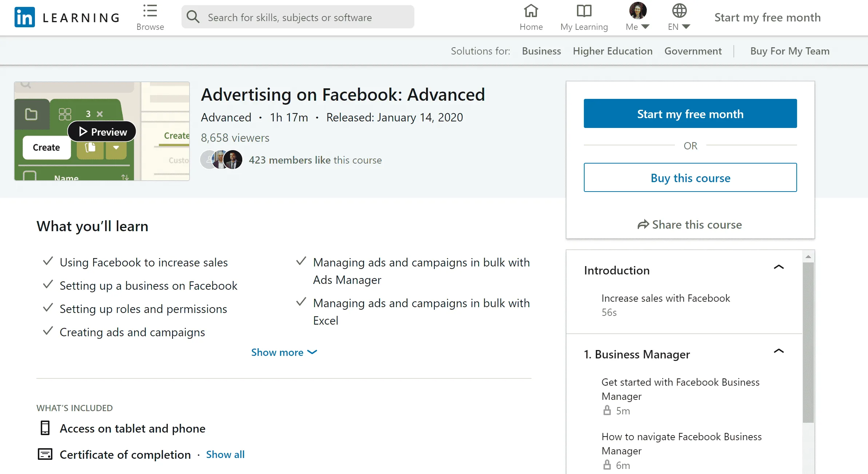Play the course Preview

[102, 132]
